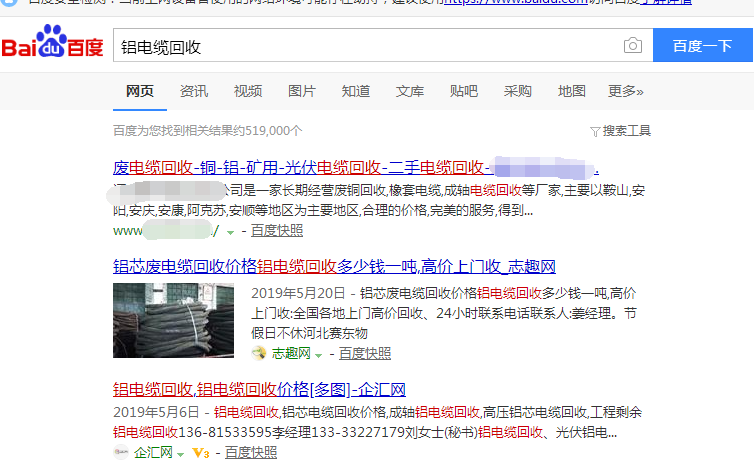Screen dimensions: 754x465
Task: Open result 铝电缆回收,铝电缆回收价格[多图]-企汇网
Action: (259, 390)
